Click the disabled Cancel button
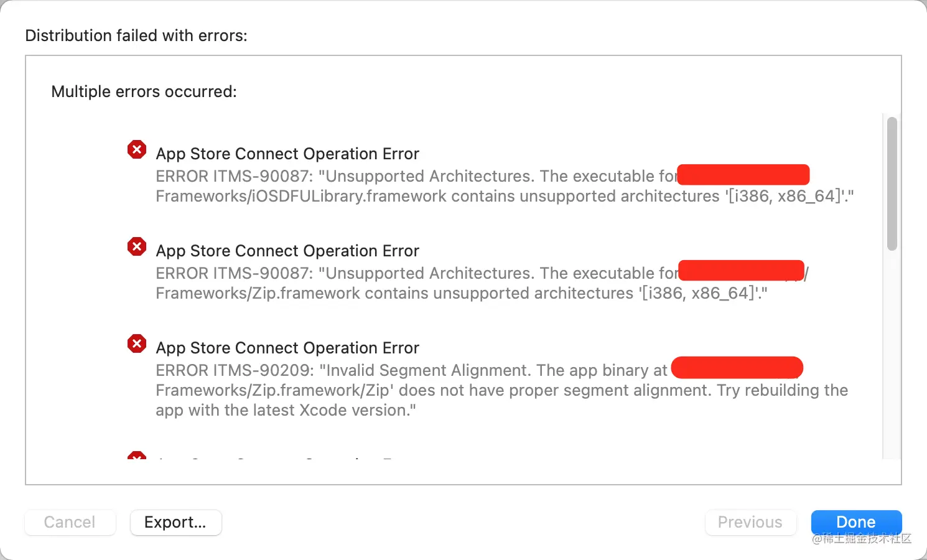 (x=70, y=522)
